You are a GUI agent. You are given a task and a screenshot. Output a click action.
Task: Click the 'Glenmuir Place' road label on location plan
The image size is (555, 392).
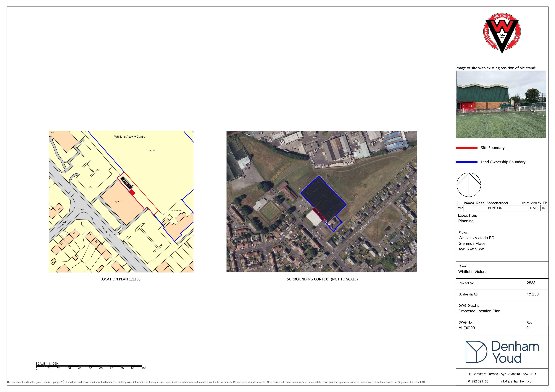point(107,232)
